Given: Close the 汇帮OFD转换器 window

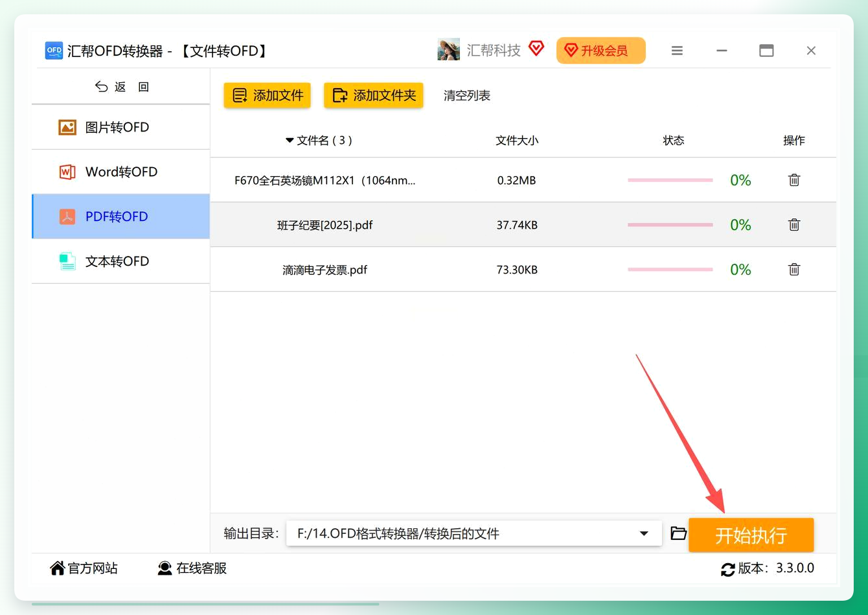Looking at the screenshot, I should coord(811,51).
